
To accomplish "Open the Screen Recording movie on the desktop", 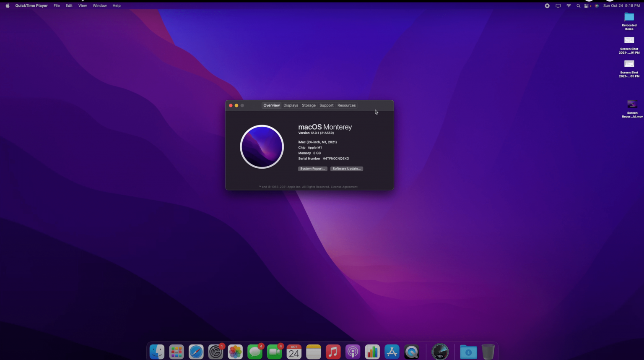I will [632, 104].
